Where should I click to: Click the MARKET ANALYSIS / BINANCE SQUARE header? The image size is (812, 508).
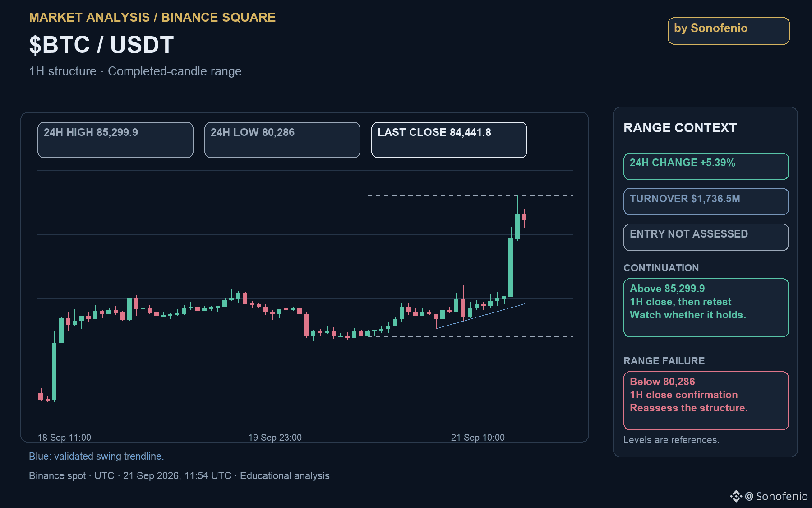point(152,17)
